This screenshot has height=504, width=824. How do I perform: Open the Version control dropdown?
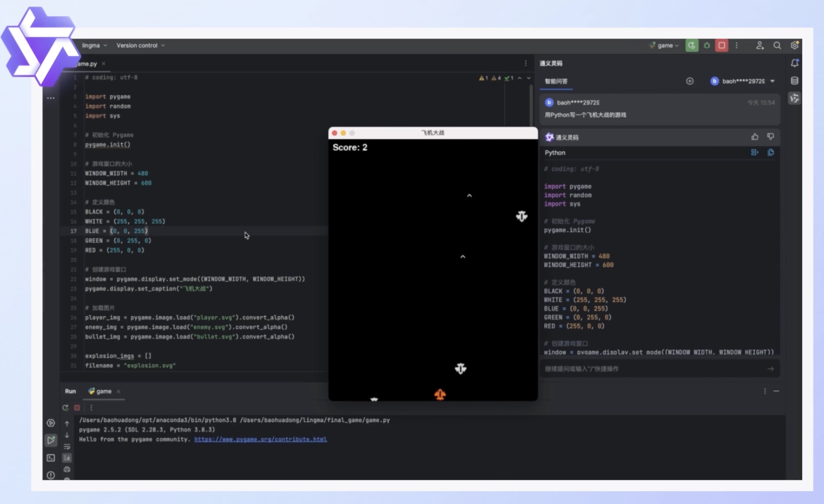pyautogui.click(x=140, y=46)
